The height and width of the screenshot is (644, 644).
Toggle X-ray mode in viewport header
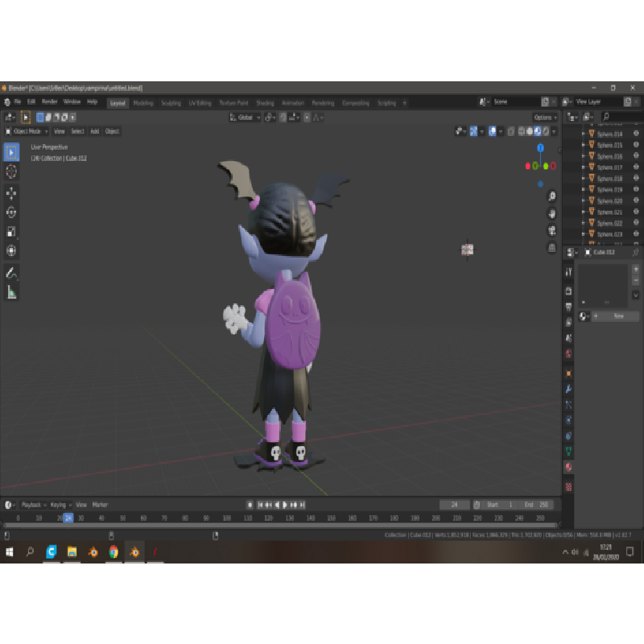point(511,131)
